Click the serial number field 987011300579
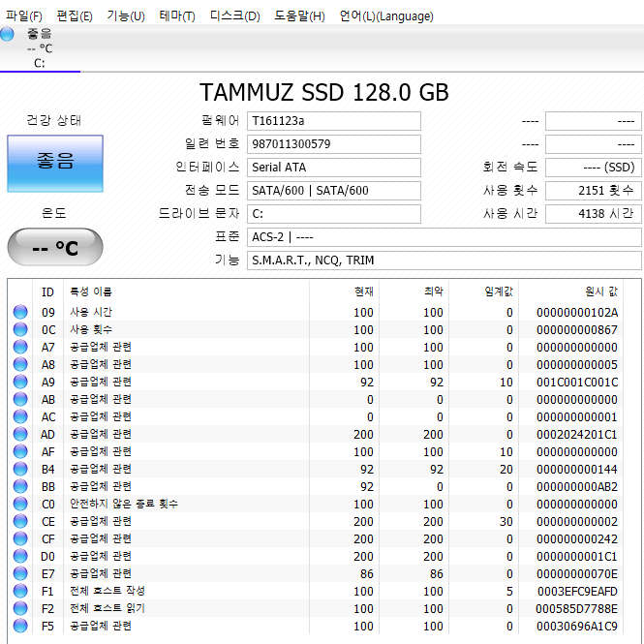 334,144
